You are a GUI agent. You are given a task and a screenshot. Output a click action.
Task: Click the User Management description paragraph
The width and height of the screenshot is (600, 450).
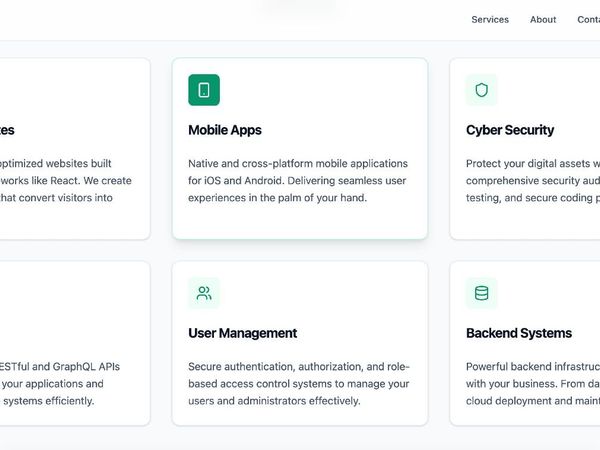tap(298, 384)
